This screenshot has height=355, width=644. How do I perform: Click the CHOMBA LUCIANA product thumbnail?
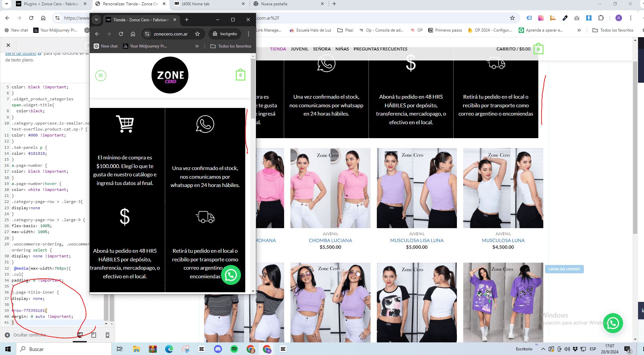pos(330,188)
